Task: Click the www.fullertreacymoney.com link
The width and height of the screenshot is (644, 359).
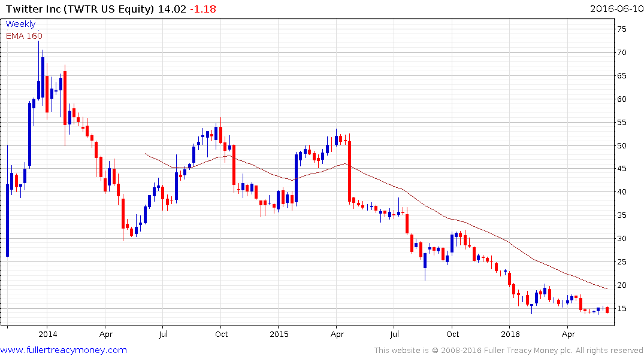Action: (64, 350)
